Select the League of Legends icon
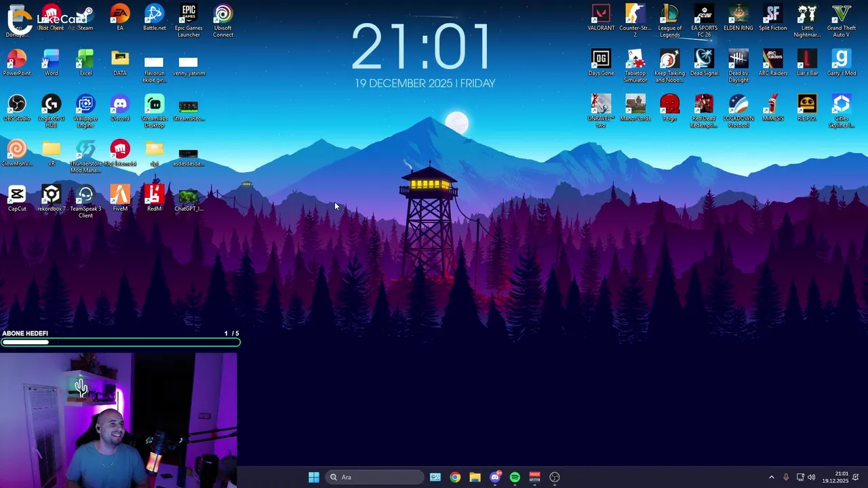 coord(669,21)
